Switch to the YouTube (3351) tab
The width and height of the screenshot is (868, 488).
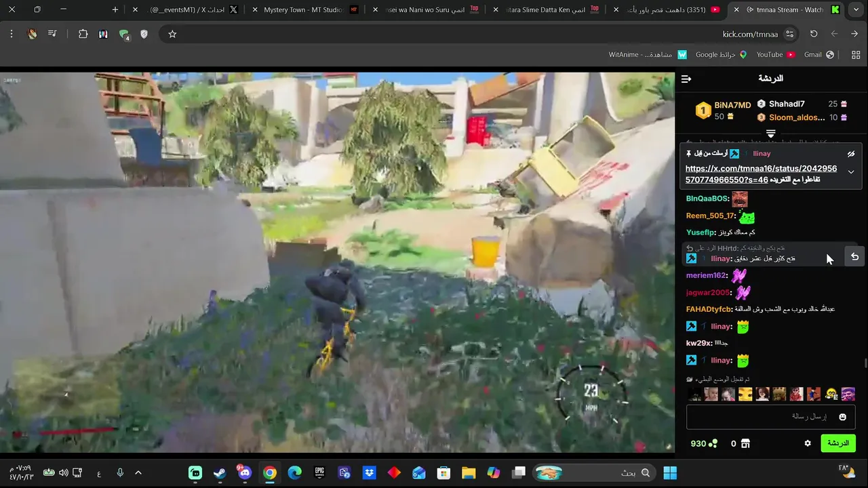(668, 9)
